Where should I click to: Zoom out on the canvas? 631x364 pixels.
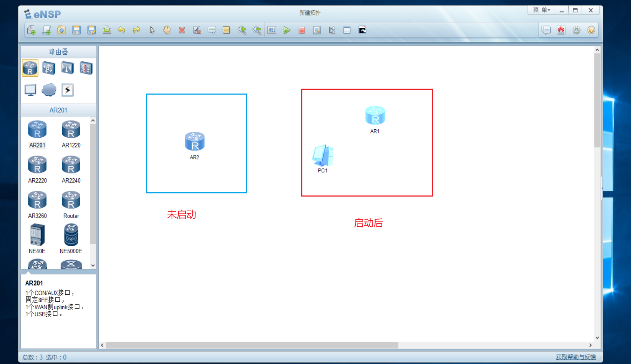pos(257,30)
